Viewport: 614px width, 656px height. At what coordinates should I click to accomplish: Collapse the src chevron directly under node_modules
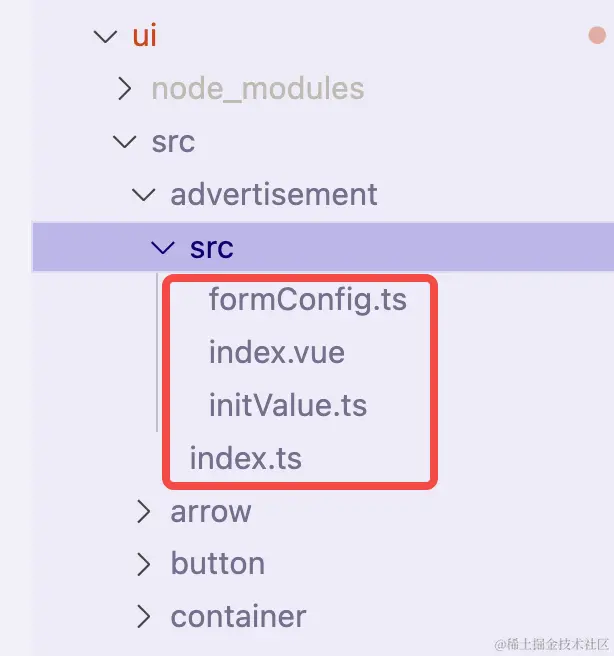[124, 142]
